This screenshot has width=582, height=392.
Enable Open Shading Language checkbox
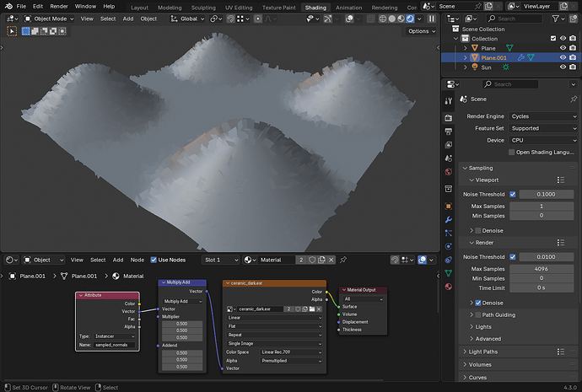(511, 153)
